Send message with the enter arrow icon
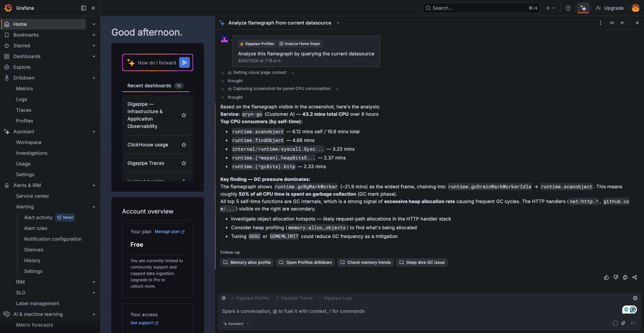Screen dimensions: 644x333 point(633,323)
